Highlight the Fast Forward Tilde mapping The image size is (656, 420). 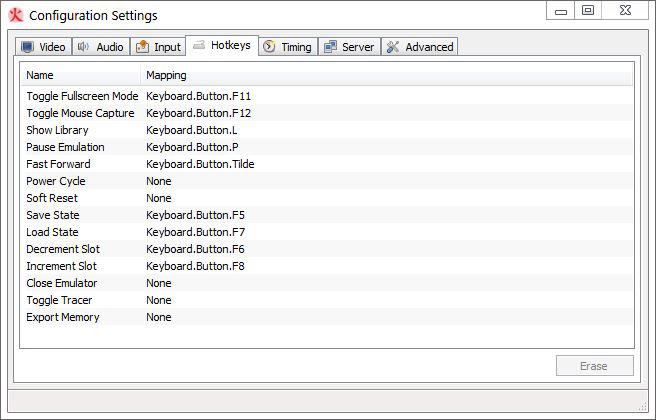[200, 164]
